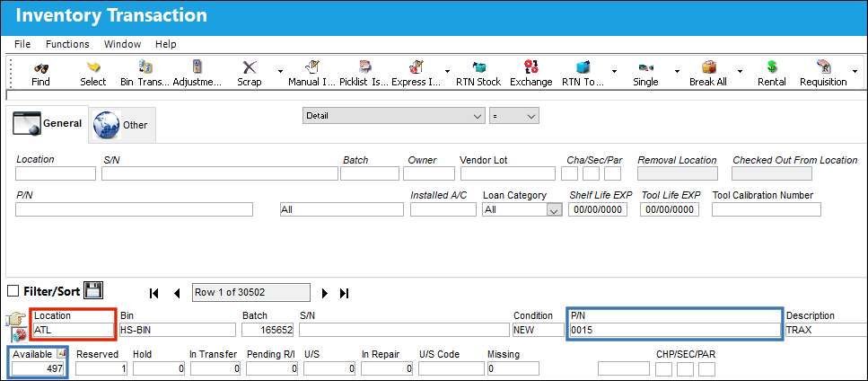Open the Bin Transfer tool
This screenshot has height=381, width=868.
[x=145, y=67]
